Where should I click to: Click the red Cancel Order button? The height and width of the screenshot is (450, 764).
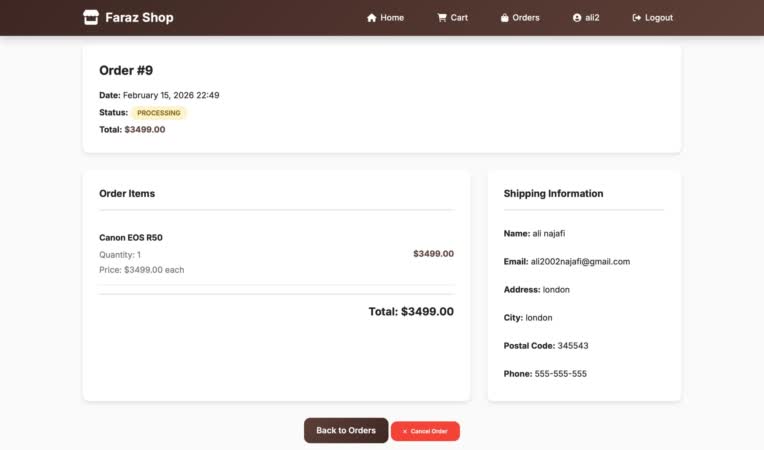tap(425, 431)
